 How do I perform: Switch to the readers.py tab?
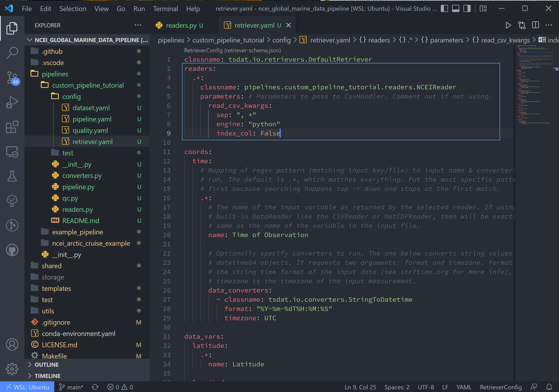[184, 25]
